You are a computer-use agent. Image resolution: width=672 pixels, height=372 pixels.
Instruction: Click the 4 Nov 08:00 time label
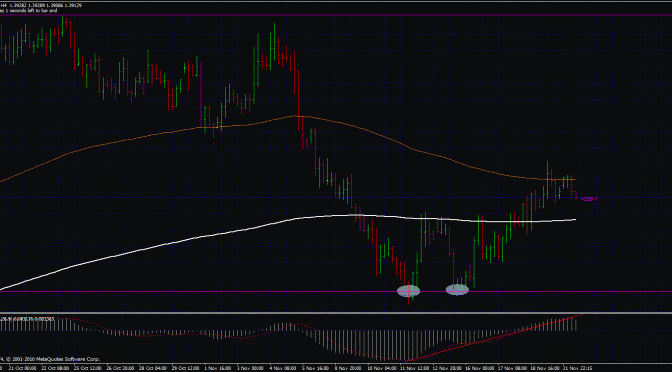click(x=283, y=368)
